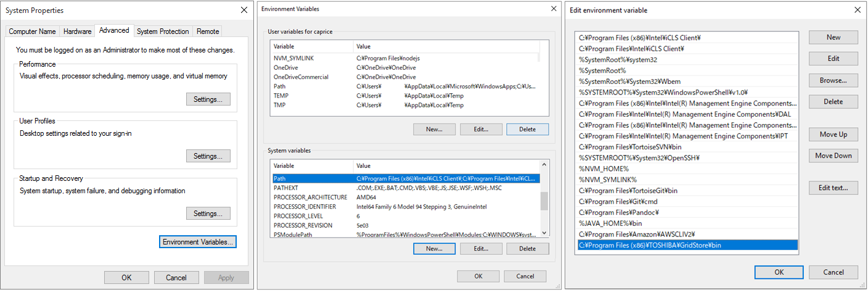The image size is (868, 292).
Task: Click Move Down in path editor
Action: [x=833, y=156]
